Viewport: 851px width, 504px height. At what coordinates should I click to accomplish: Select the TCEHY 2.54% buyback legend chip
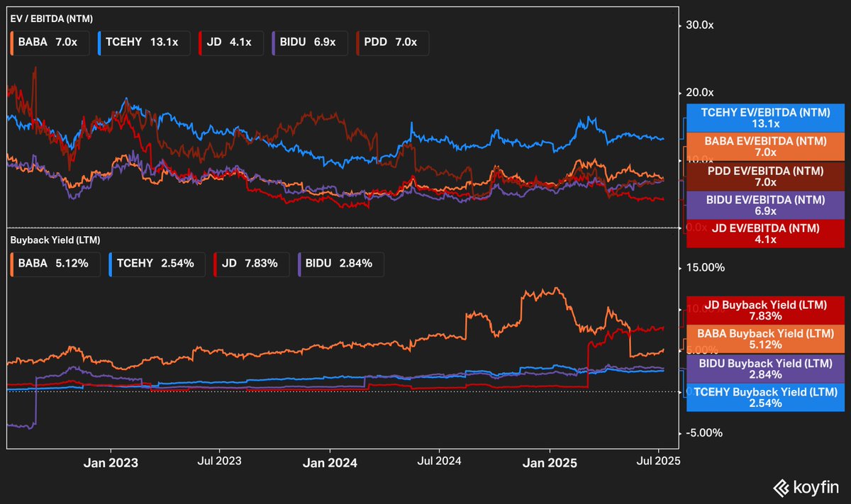click(x=156, y=264)
